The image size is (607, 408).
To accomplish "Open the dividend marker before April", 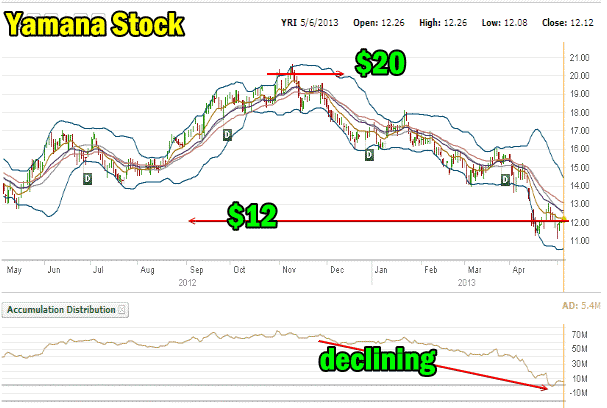I will click(x=505, y=180).
